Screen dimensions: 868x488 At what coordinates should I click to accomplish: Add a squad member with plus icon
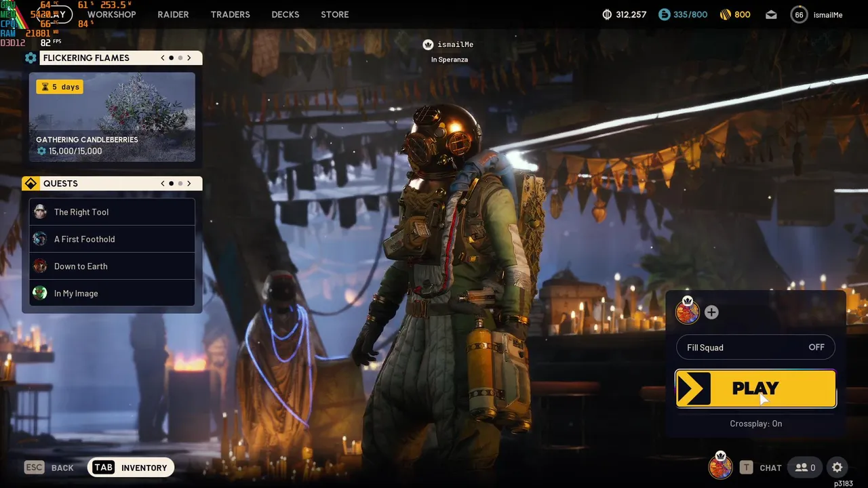pyautogui.click(x=711, y=312)
